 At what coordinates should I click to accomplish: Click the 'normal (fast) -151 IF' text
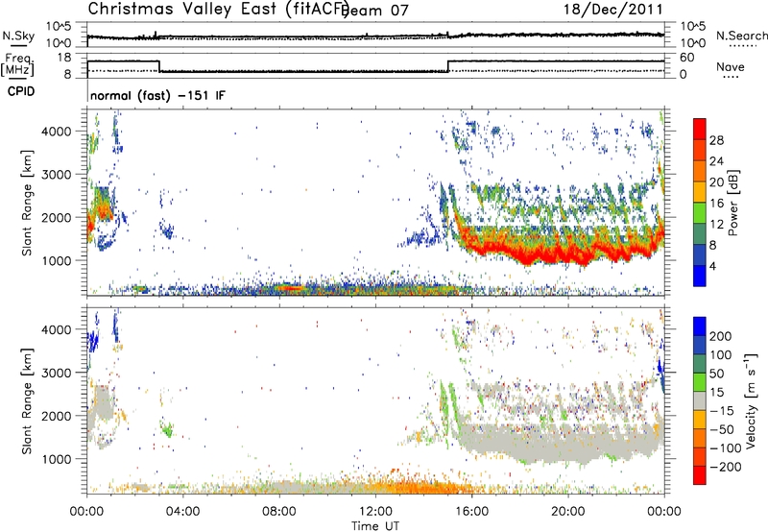click(x=157, y=95)
